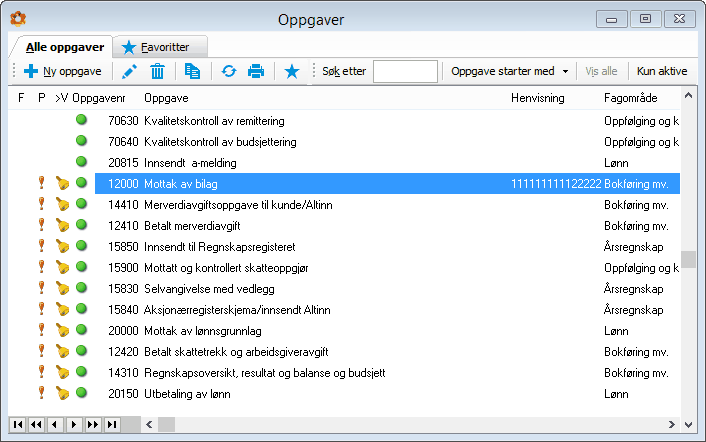
Task: Go to last record navigation button
Action: tap(112, 424)
